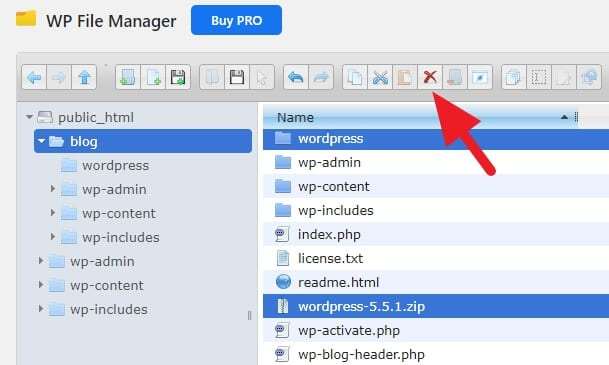Image resolution: width=609 pixels, height=365 pixels.
Task: Select the highlighted blog folder in the tree
Action: [x=143, y=141]
